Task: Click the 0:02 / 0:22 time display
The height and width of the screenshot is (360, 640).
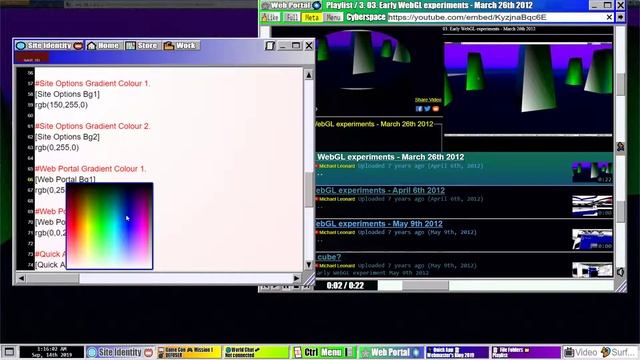Action: point(345,285)
